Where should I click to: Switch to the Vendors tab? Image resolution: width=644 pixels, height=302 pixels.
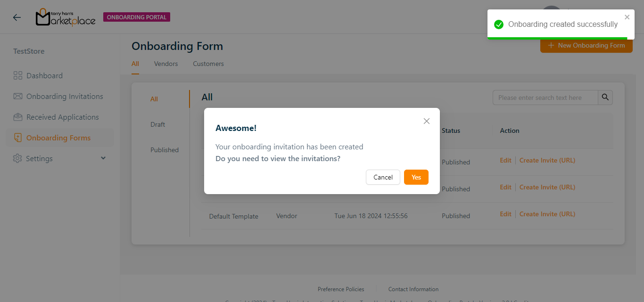tap(166, 64)
